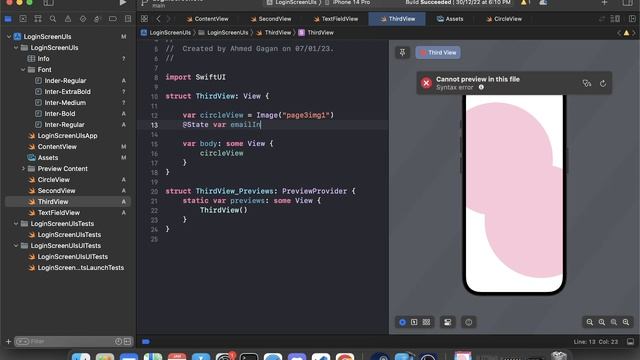The height and width of the screenshot is (360, 640).
Task: Click the Adjust Editor Options icon
Action: pos(615,19)
